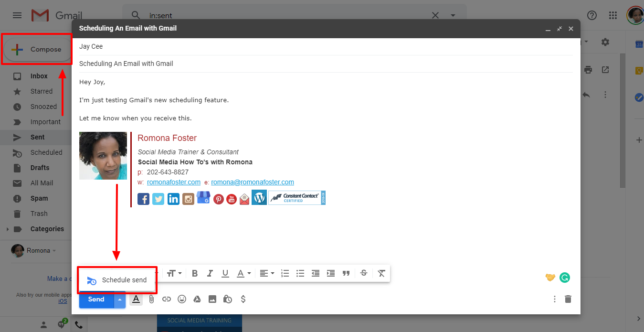Click the iOS mobile app link
The height and width of the screenshot is (332, 644).
tap(63, 301)
